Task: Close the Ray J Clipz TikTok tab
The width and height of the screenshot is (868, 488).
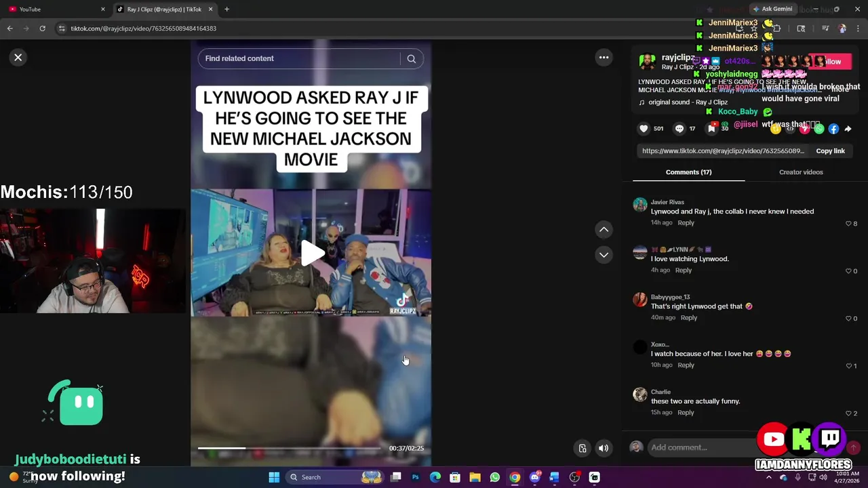Action: (x=210, y=9)
